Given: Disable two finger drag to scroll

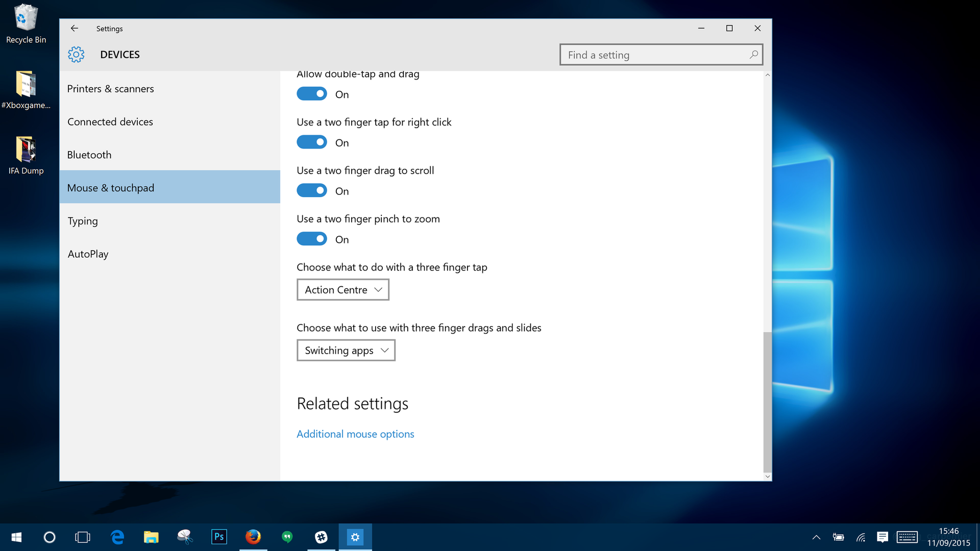Looking at the screenshot, I should [312, 190].
